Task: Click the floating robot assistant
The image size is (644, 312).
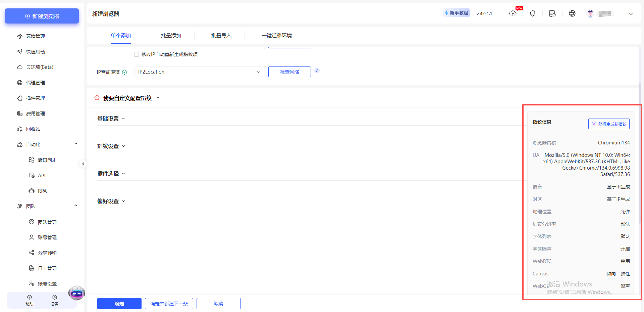Action: pos(76,293)
